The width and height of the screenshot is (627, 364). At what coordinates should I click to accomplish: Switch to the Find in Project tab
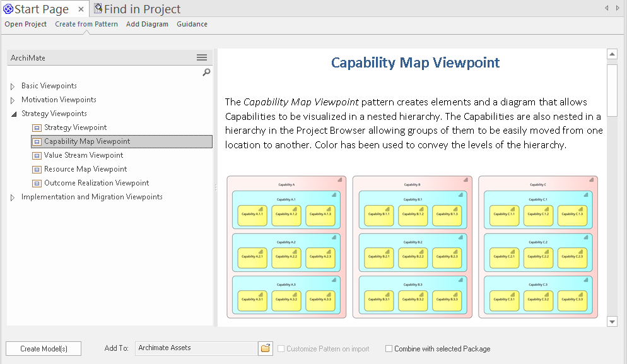(x=138, y=9)
